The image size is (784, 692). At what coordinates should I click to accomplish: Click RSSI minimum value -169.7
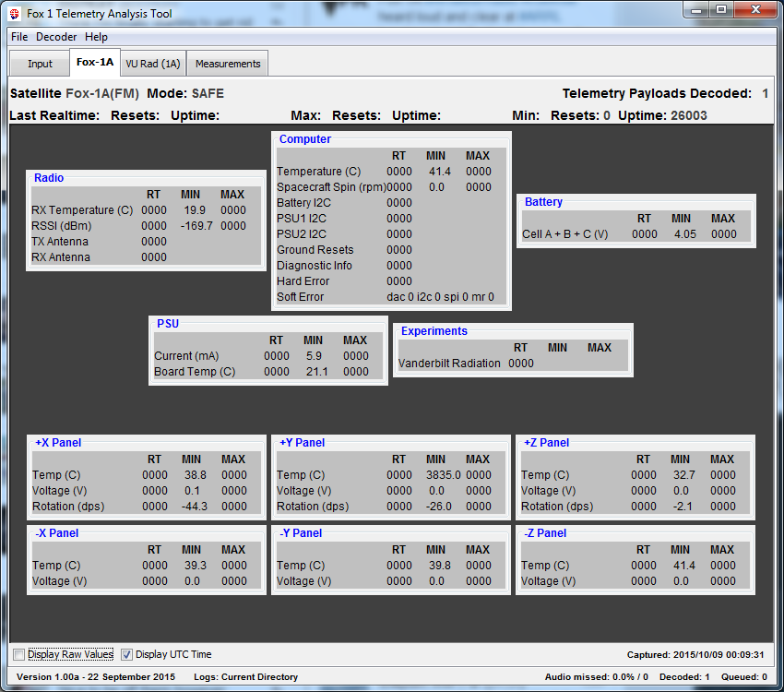(x=196, y=226)
